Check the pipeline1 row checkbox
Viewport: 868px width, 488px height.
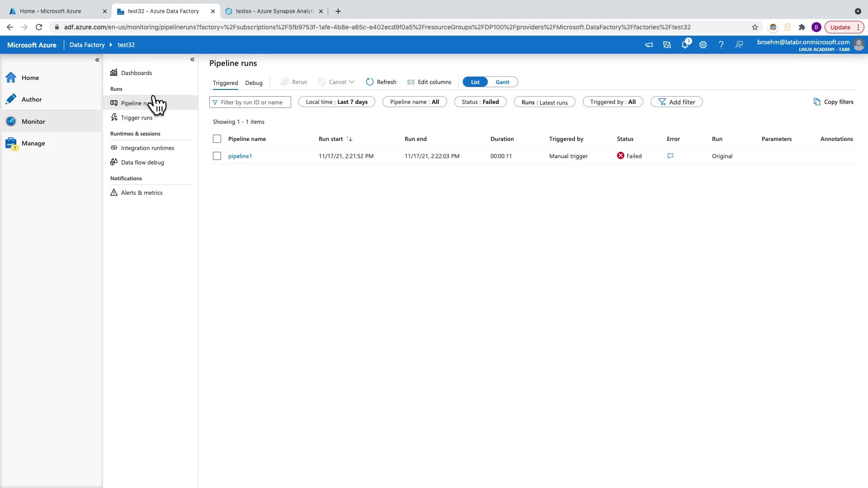coord(217,156)
